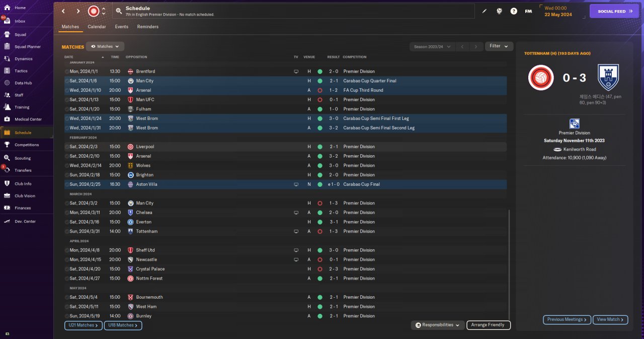The width and height of the screenshot is (644, 339).
Task: Toggle reminder circle on Man City Jan 6 row
Action: click(67, 81)
